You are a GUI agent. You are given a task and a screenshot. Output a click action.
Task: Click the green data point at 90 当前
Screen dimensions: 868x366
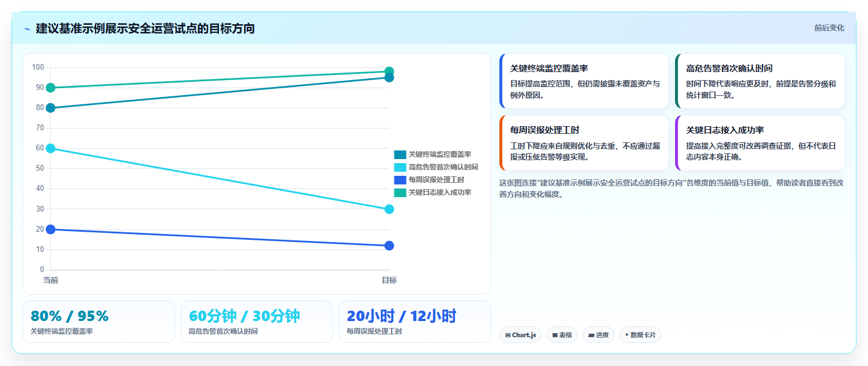tap(51, 88)
